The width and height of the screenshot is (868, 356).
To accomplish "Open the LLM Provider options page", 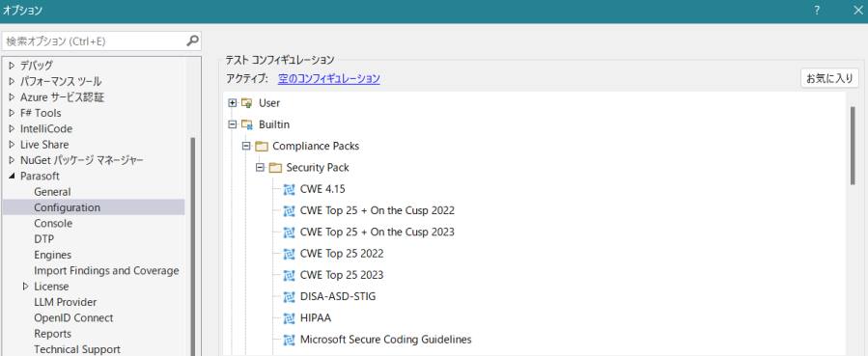I will coord(66,302).
